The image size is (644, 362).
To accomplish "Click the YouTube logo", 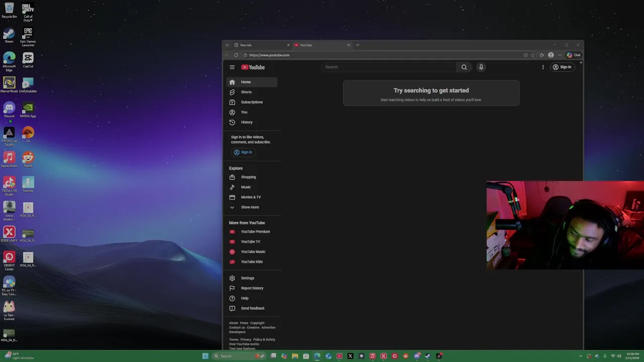I will [253, 67].
